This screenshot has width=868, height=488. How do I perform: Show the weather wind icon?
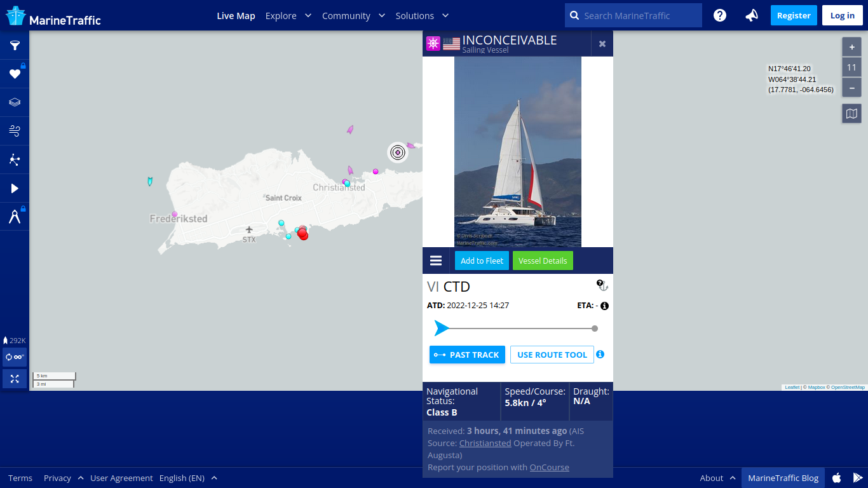(15, 131)
